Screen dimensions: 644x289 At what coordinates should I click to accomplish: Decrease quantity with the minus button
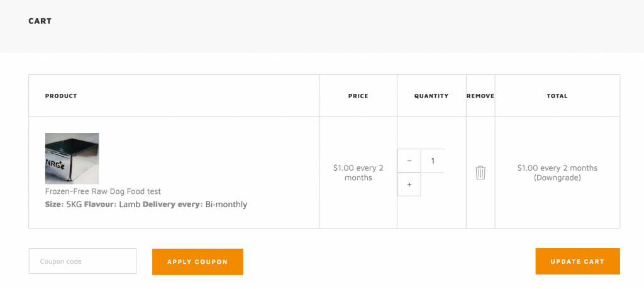(x=409, y=161)
